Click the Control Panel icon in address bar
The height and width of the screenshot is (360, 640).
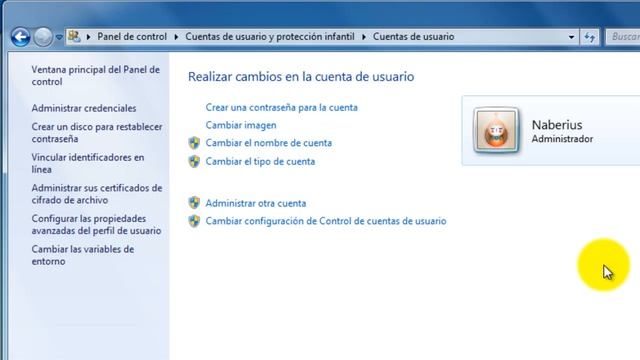tap(74, 37)
